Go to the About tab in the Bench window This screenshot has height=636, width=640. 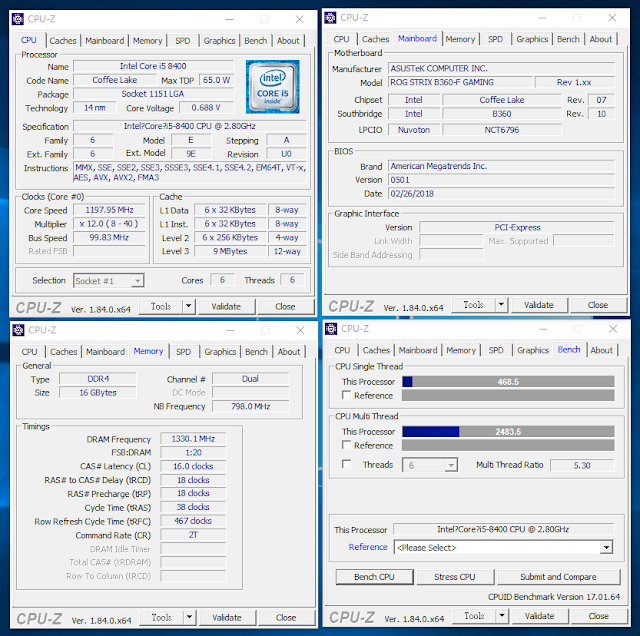point(601,350)
